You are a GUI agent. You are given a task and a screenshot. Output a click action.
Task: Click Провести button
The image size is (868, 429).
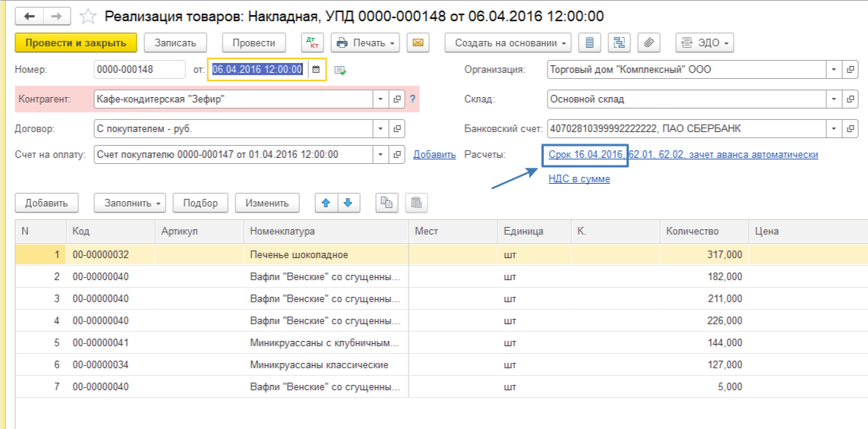click(x=254, y=43)
